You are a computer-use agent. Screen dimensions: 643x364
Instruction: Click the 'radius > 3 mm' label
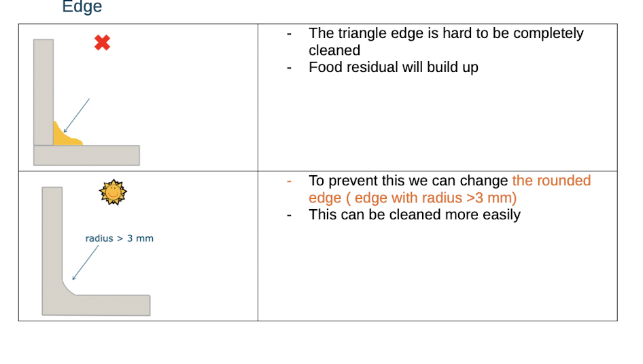[x=120, y=238]
